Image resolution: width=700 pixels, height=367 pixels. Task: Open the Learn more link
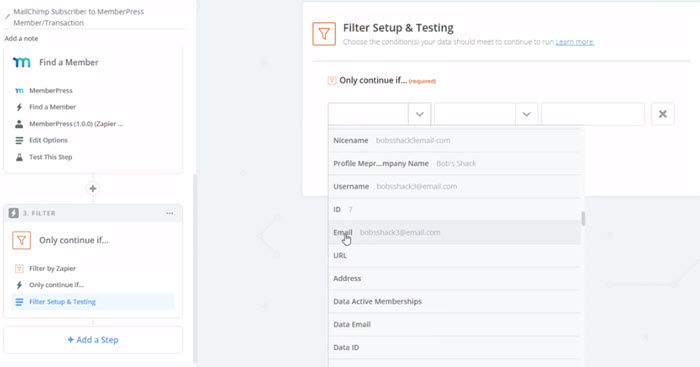point(575,42)
